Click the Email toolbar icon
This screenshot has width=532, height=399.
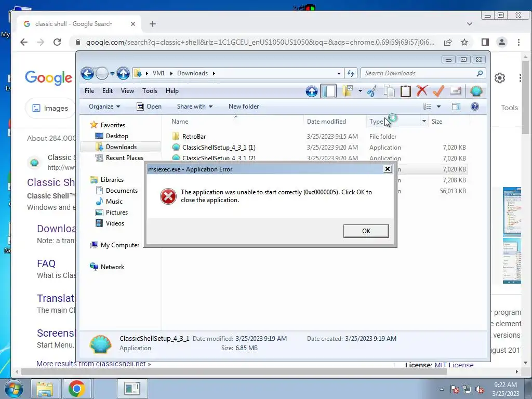(455, 91)
